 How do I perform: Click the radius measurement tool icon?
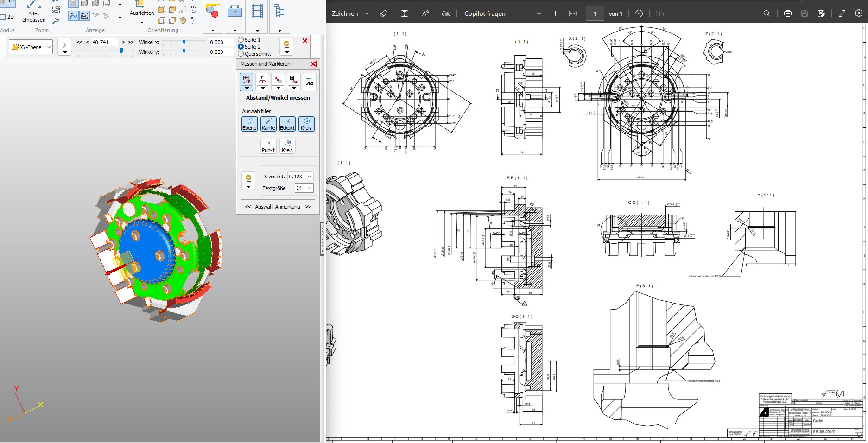pos(262,80)
